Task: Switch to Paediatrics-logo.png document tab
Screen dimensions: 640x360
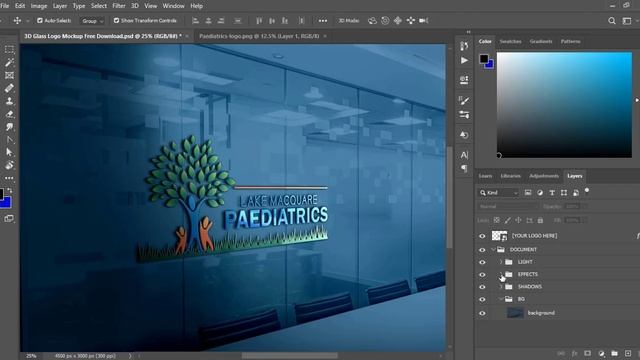Action: coord(259,36)
